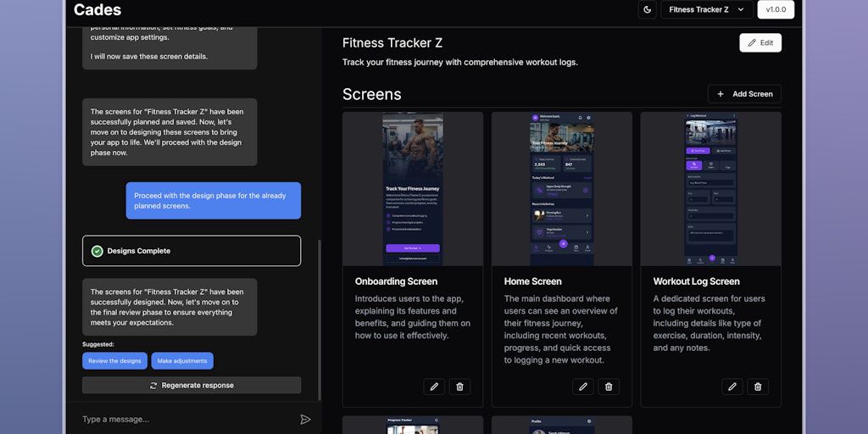Image resolution: width=868 pixels, height=434 pixels.
Task: Open the Progress Tracker thumbnail at bottom
Action: click(413, 426)
